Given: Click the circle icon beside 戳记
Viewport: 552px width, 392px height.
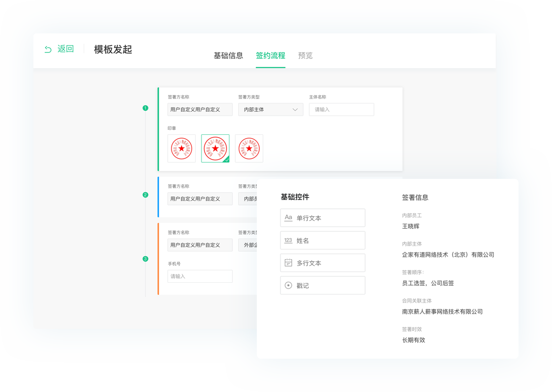Looking at the screenshot, I should point(288,286).
